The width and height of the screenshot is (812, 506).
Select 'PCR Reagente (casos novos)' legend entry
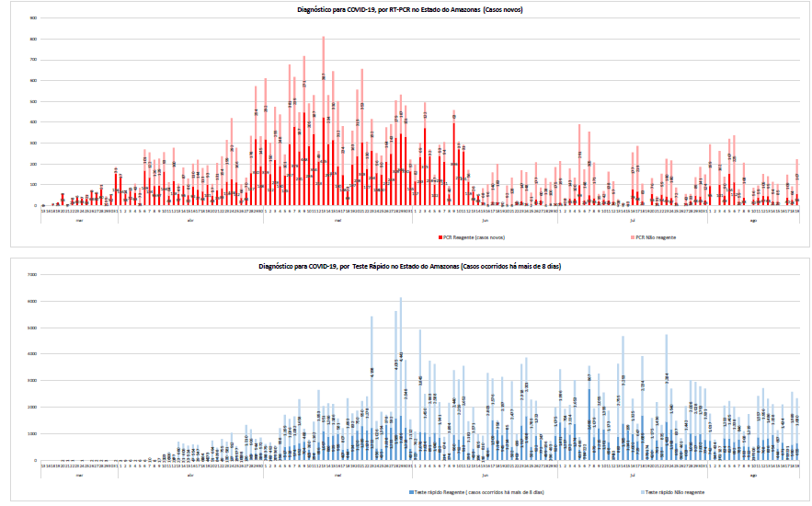tap(475, 236)
